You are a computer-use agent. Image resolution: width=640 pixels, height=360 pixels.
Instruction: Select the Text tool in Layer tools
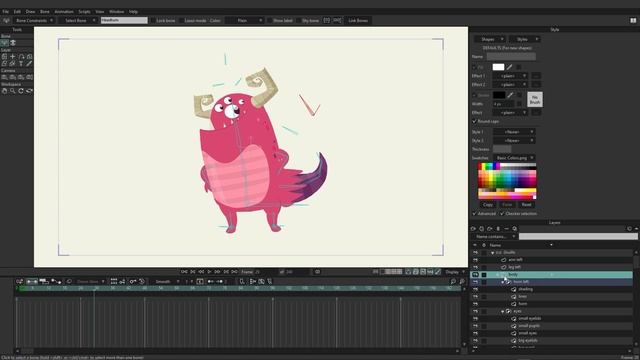pyautogui.click(x=21, y=63)
